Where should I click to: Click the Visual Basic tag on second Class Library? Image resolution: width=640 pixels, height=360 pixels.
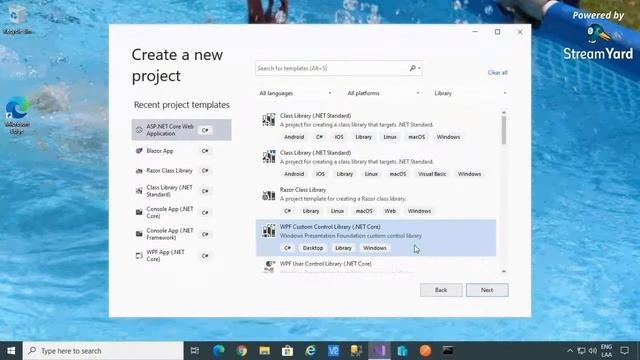pyautogui.click(x=432, y=174)
